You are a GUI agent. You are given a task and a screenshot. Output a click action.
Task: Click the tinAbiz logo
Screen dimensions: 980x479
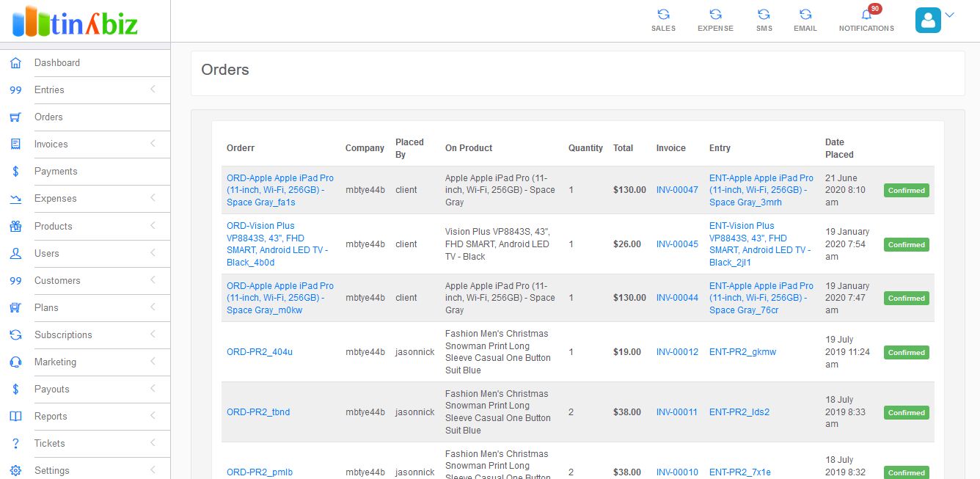click(x=76, y=22)
